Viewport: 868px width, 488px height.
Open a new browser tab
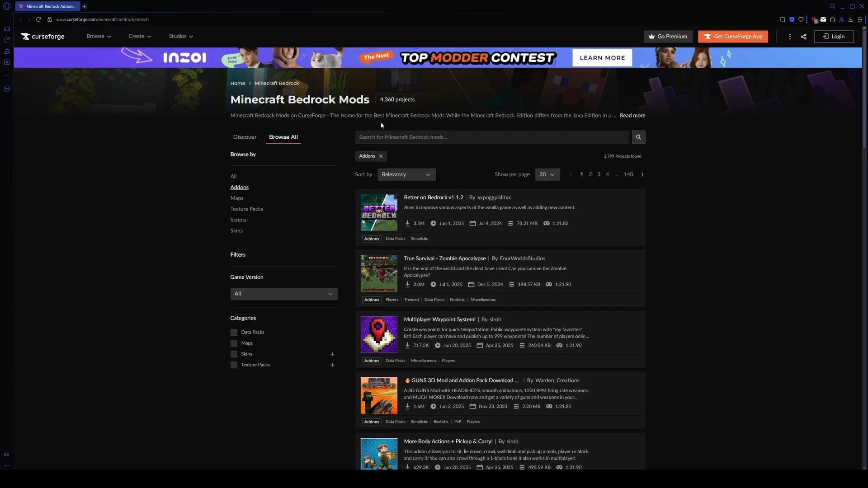(85, 6)
